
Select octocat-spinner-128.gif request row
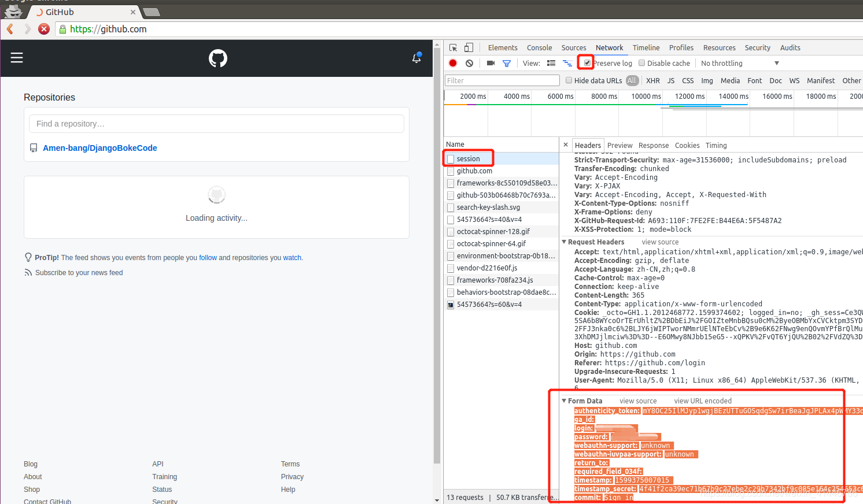[501, 231]
